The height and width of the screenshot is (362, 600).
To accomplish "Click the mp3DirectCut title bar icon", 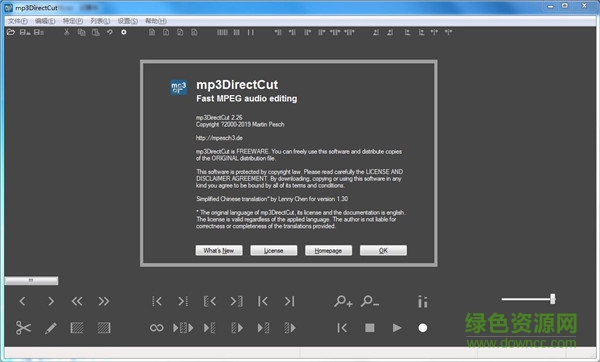I will click(8, 7).
